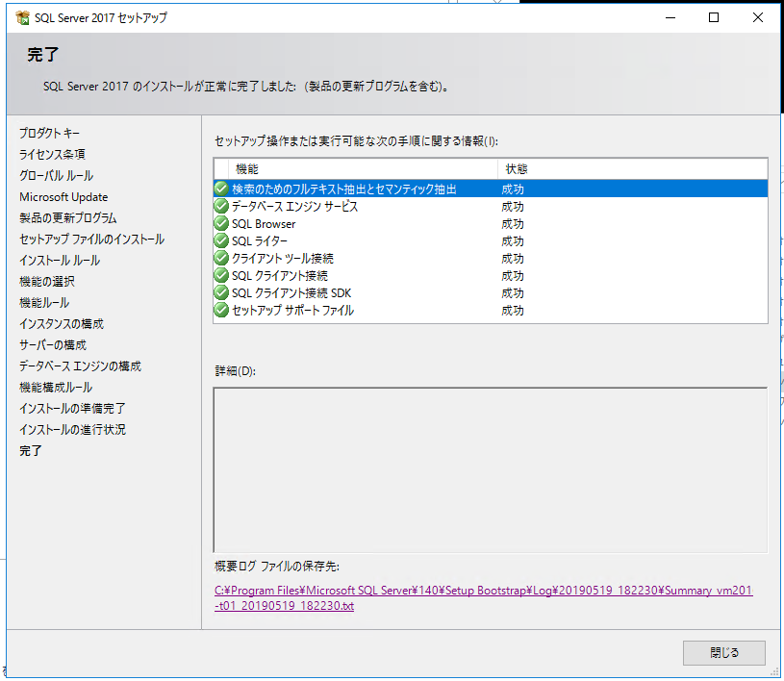Click the インストール ルール step in sidebar
784x681 pixels.
60,261
